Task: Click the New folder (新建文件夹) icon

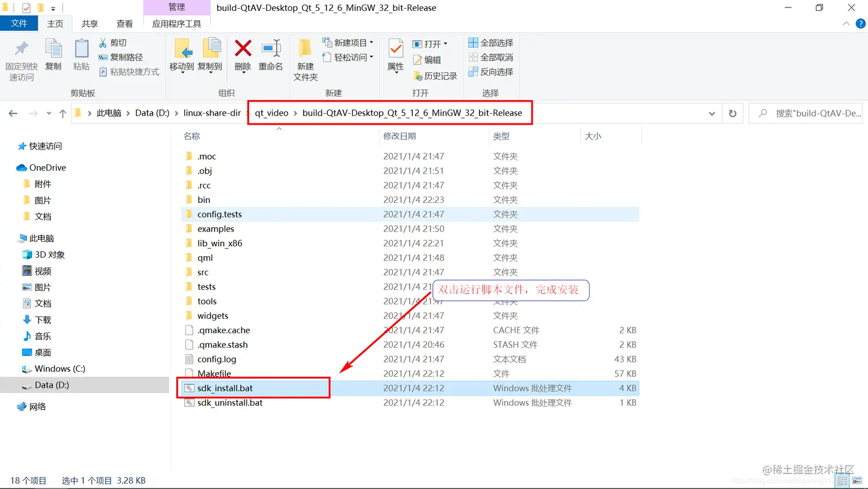Action: (305, 49)
